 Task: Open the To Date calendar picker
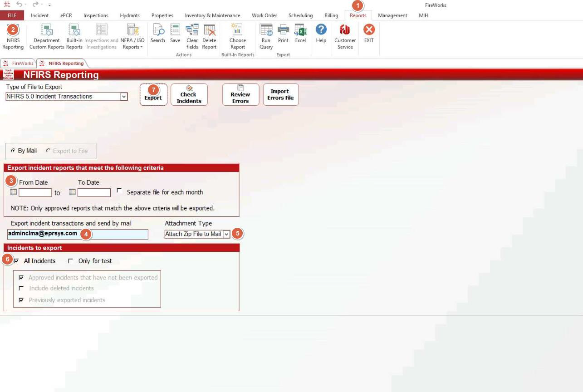(x=72, y=192)
